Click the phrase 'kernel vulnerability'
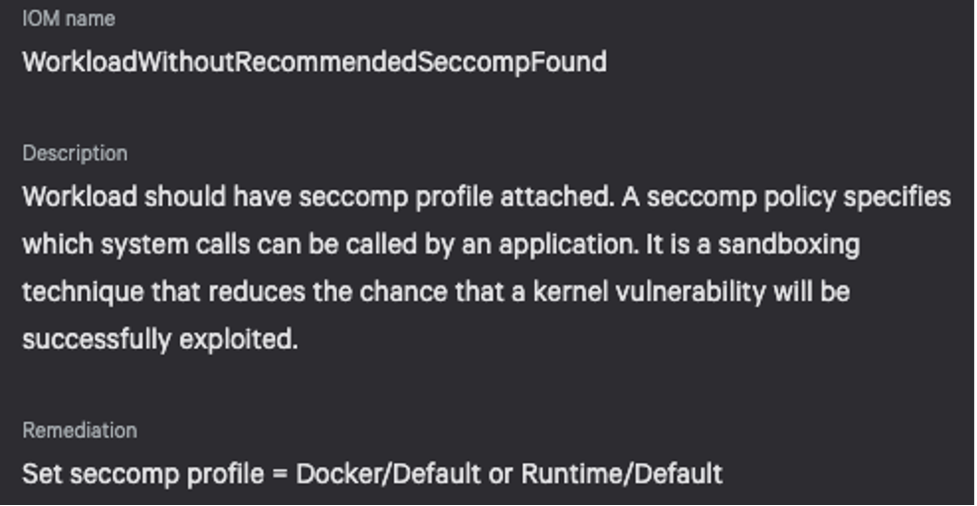The height and width of the screenshot is (506, 977). 649,292
